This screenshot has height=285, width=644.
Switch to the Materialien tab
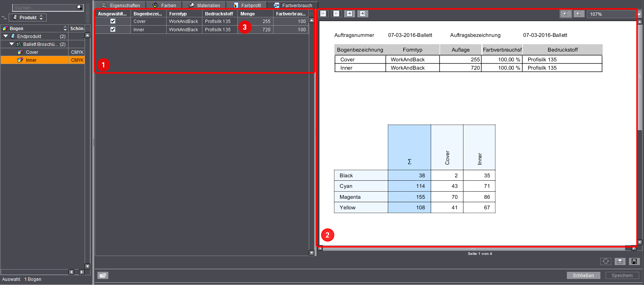click(x=204, y=5)
